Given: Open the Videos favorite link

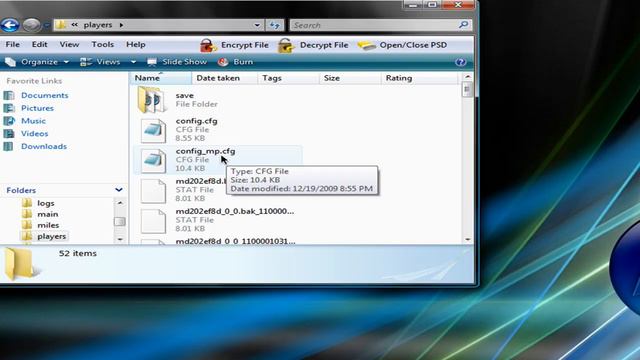Looking at the screenshot, I should [34, 133].
